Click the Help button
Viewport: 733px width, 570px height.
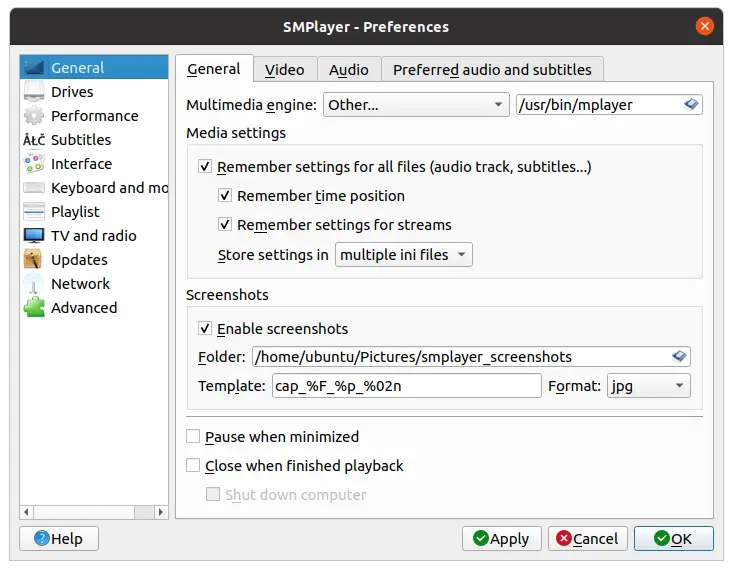tap(59, 539)
